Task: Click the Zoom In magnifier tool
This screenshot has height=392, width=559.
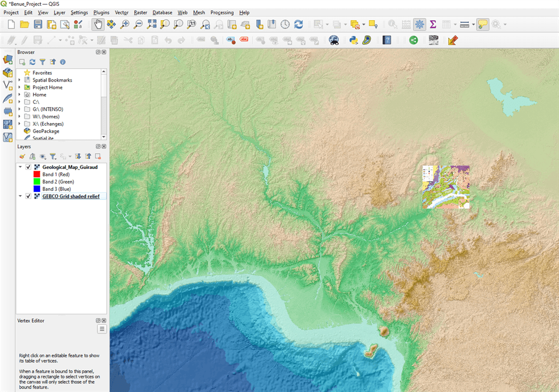Action: 125,24
